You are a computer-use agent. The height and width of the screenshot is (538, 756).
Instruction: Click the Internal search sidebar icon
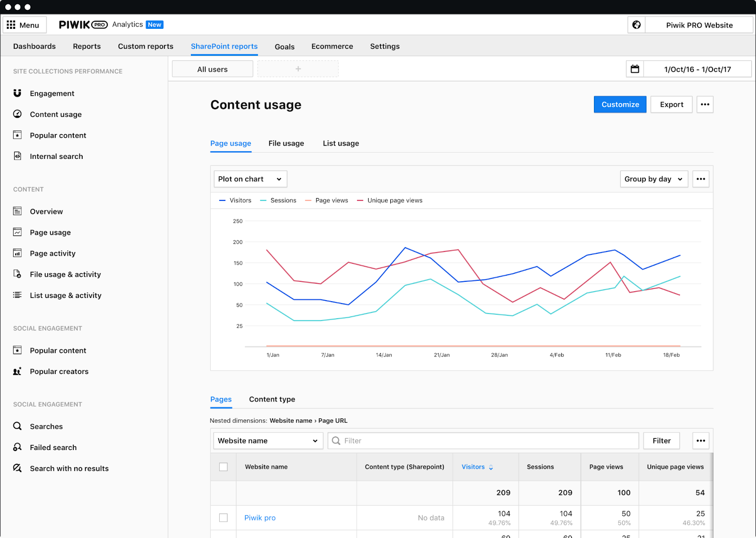(x=17, y=156)
